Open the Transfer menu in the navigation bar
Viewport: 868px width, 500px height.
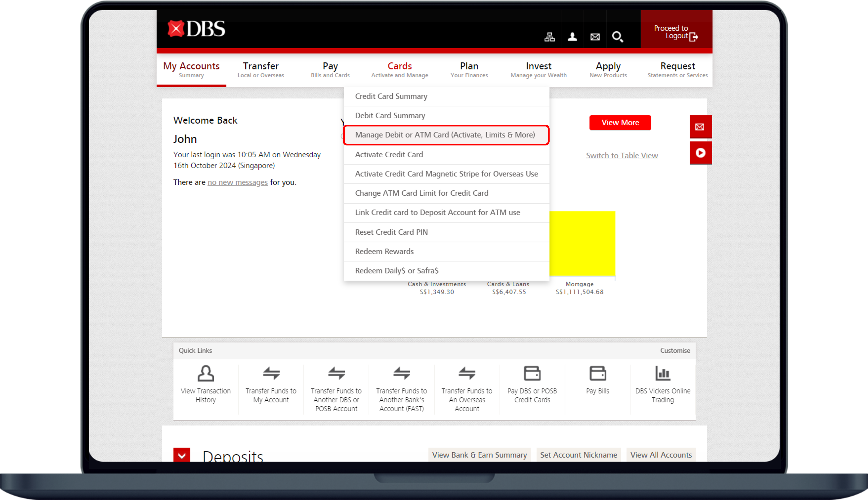tap(261, 70)
